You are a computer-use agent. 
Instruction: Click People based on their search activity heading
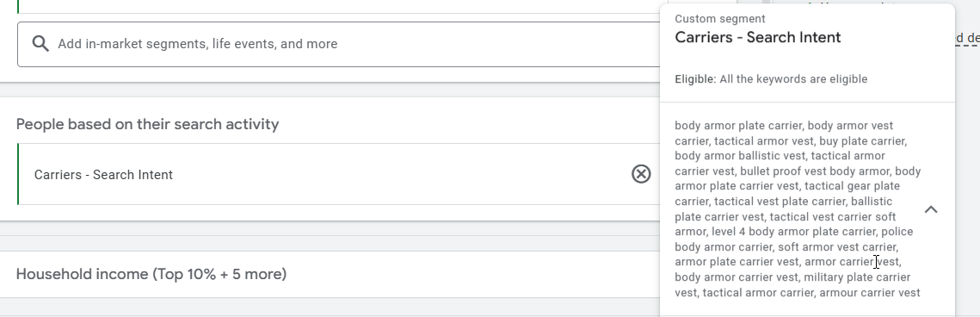pos(147,124)
